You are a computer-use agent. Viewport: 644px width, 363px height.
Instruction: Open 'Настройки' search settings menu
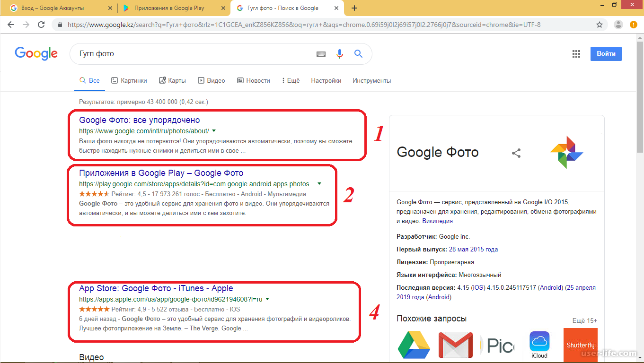coord(326,81)
